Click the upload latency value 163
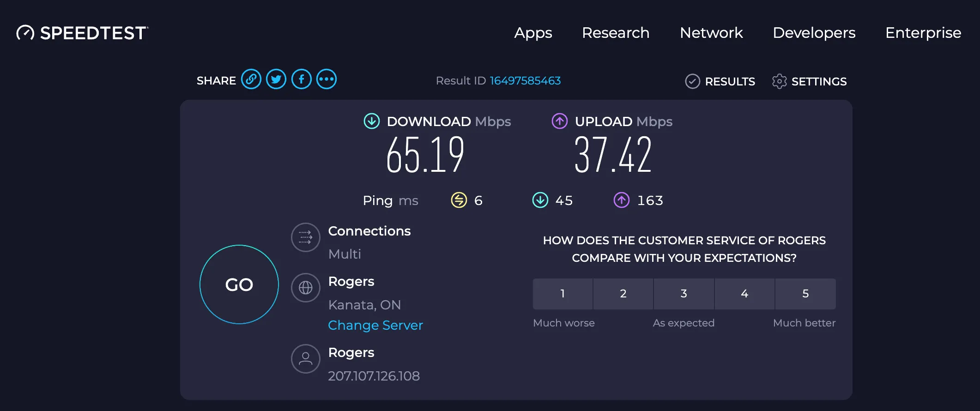This screenshot has height=411, width=980. point(650,200)
